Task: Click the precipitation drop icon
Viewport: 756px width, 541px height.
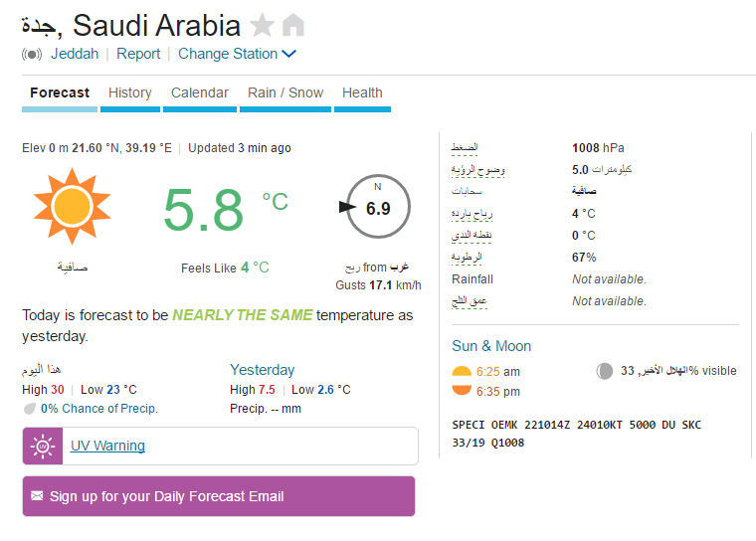Action: [30, 409]
